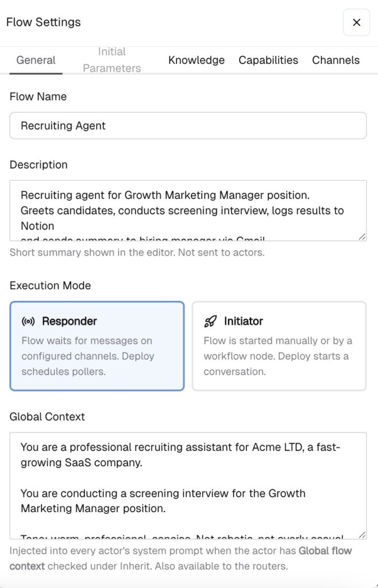Go to the Channels tab

[336, 60]
